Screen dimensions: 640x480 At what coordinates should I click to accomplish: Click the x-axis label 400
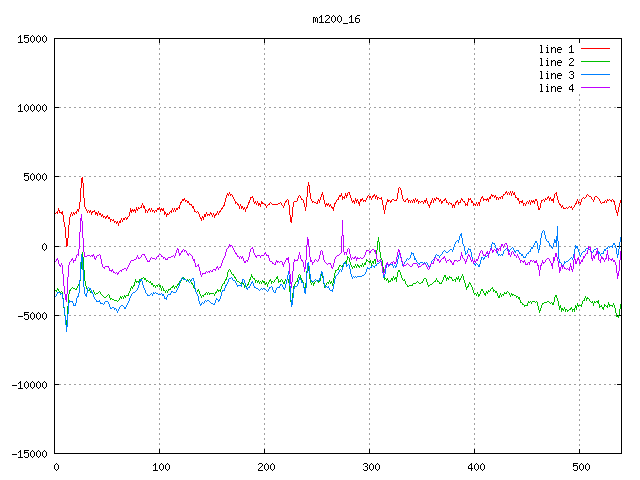tap(476, 467)
